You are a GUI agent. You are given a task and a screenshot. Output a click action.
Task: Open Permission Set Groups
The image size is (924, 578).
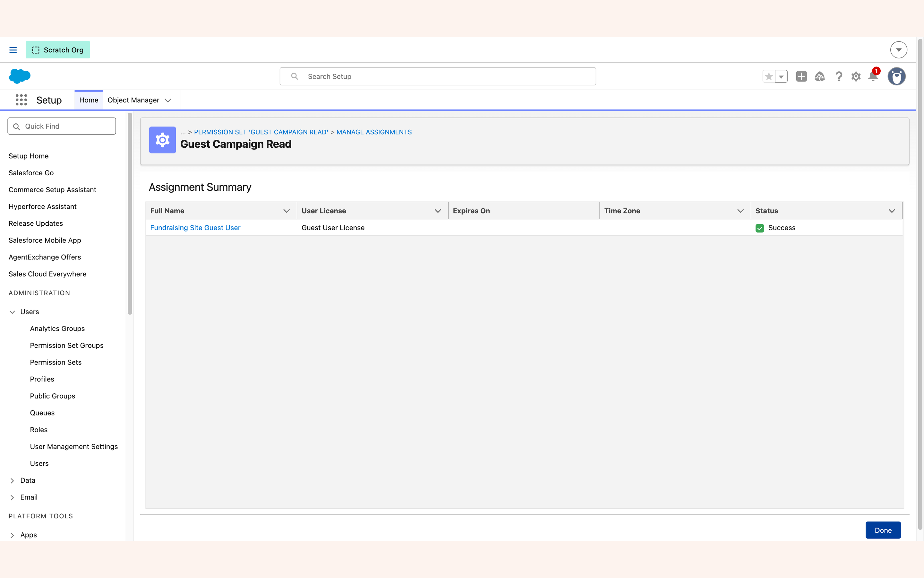click(x=67, y=345)
